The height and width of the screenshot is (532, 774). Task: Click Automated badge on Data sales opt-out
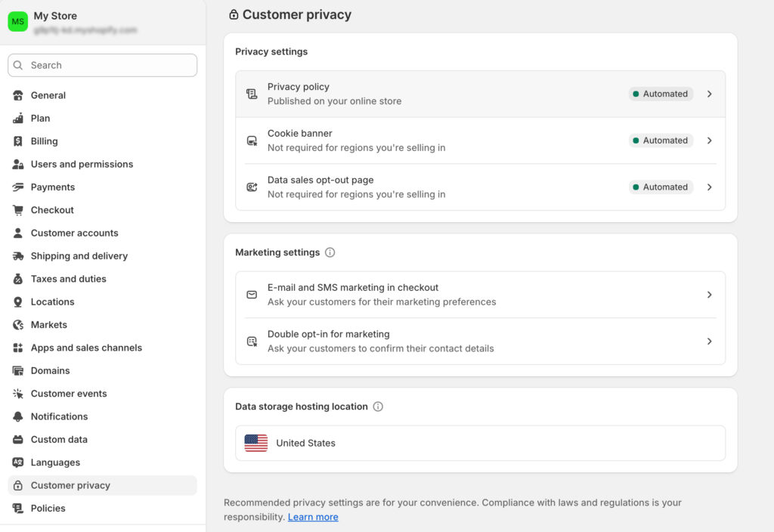[x=661, y=187]
